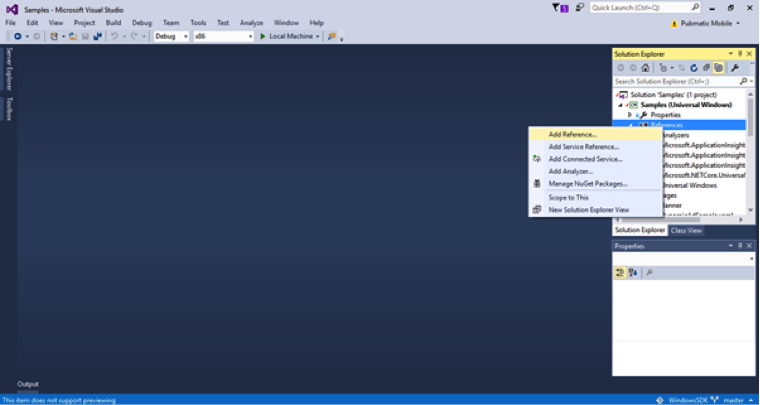Image resolution: width=760 pixels, height=405 pixels.
Task: Click the Navigate Forward toolbar icon
Action: (36, 36)
